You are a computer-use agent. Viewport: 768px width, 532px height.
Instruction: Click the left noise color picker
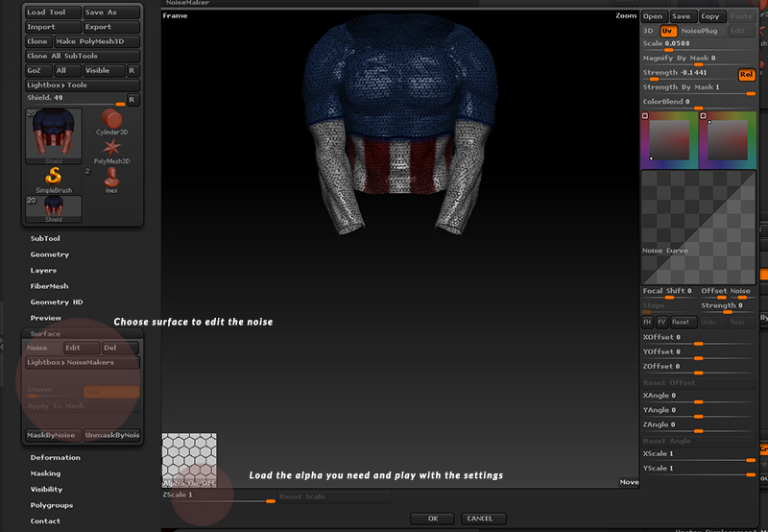[x=669, y=140]
